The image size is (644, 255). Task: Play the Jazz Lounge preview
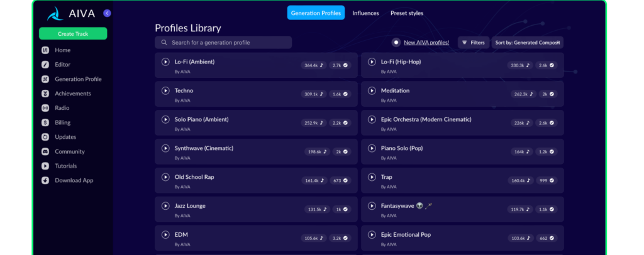[165, 206]
